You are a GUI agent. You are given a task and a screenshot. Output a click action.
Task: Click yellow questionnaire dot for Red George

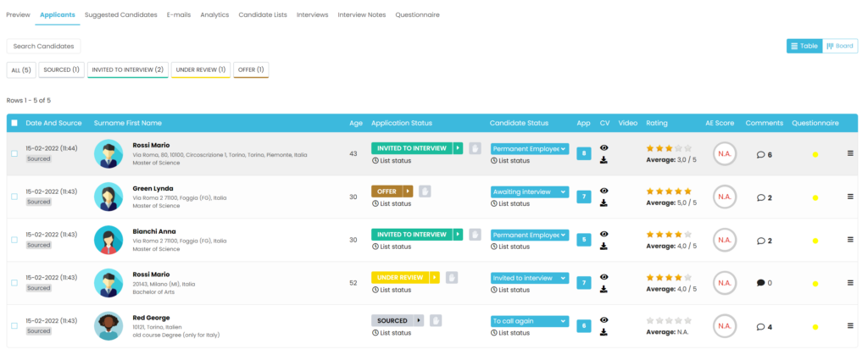(x=815, y=327)
